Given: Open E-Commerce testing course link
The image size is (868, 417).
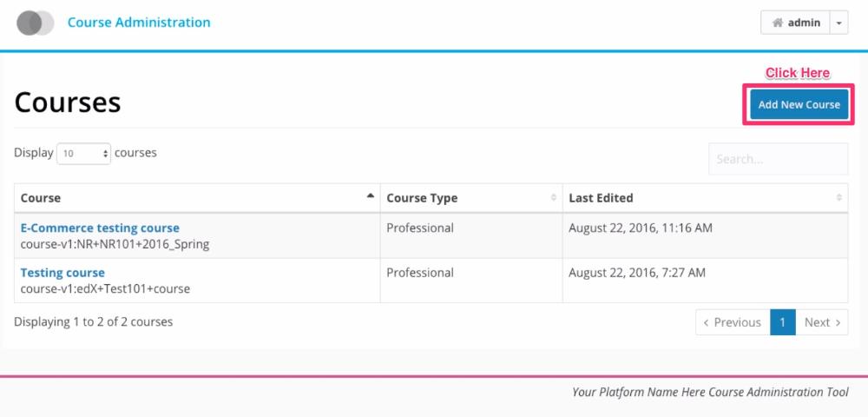Looking at the screenshot, I should pos(100,228).
